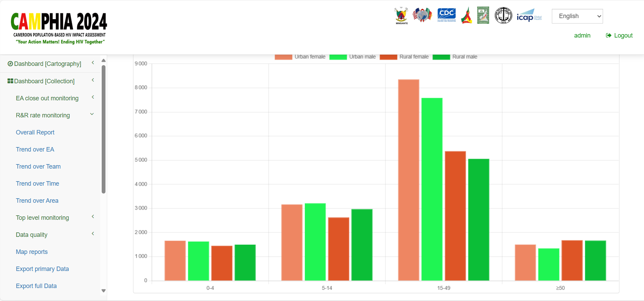Viewport: 644px width, 301px height.
Task: Click the Urban female bar for 5-14
Action: pyautogui.click(x=292, y=243)
